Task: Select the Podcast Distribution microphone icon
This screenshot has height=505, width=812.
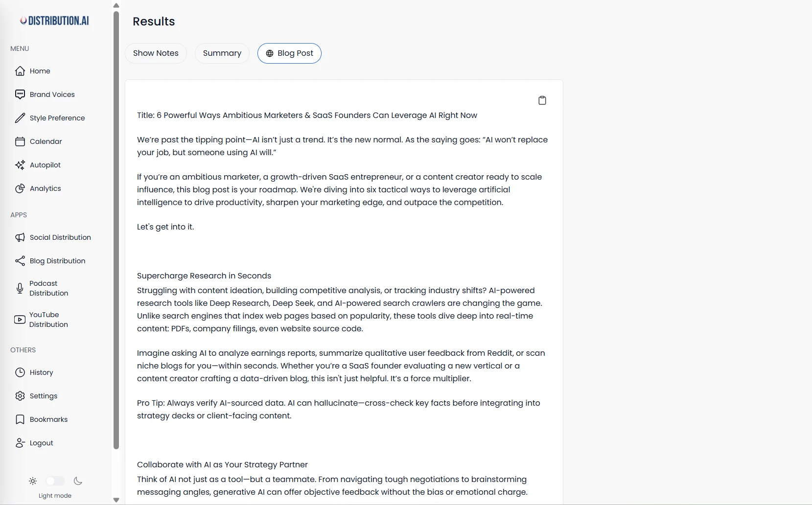Action: tap(20, 288)
